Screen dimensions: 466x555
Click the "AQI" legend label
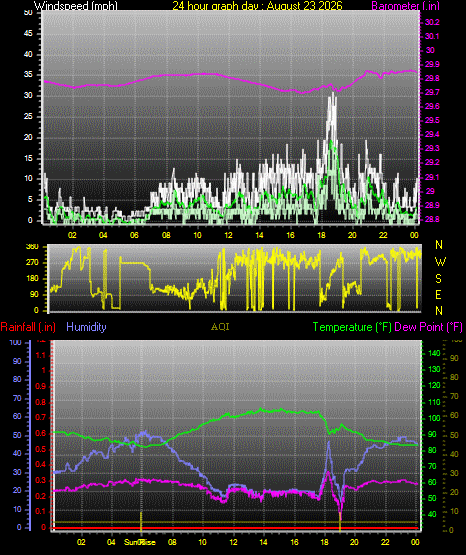[x=220, y=327]
